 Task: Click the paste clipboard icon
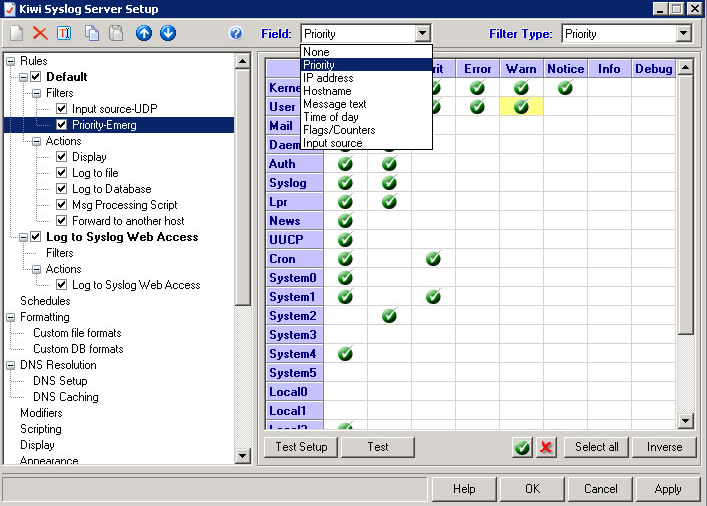pos(116,33)
